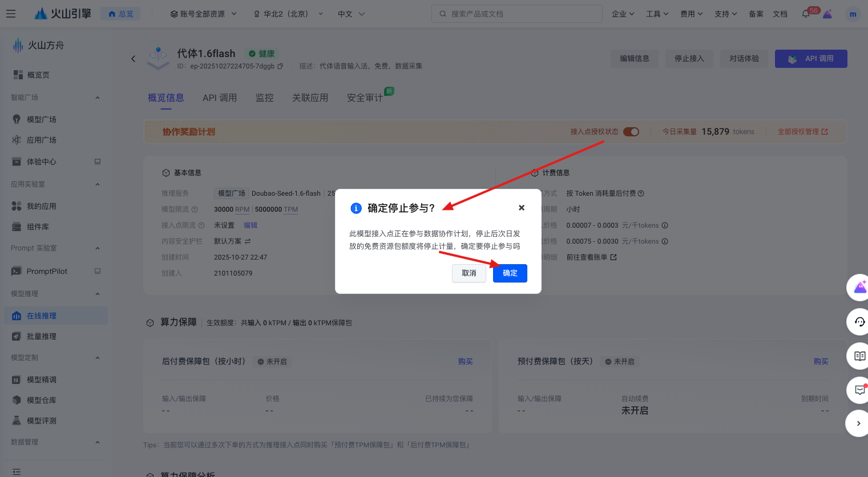The height and width of the screenshot is (477, 868).
Task: Toggle the 接入点授权状态 switch
Action: [x=631, y=132]
